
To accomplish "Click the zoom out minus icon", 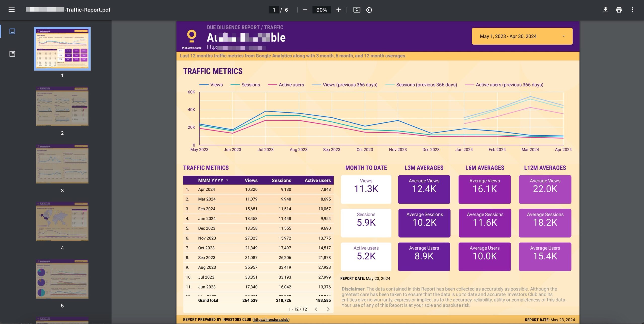I will coord(305,10).
